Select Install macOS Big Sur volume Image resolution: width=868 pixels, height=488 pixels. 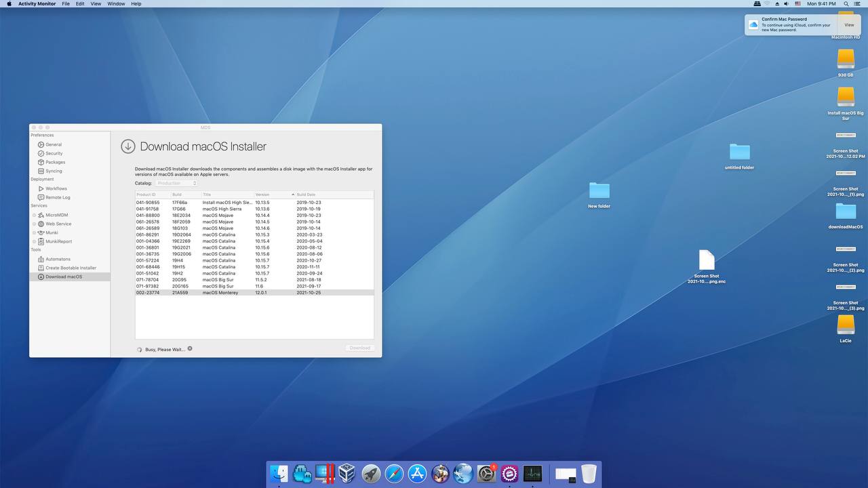(x=846, y=104)
